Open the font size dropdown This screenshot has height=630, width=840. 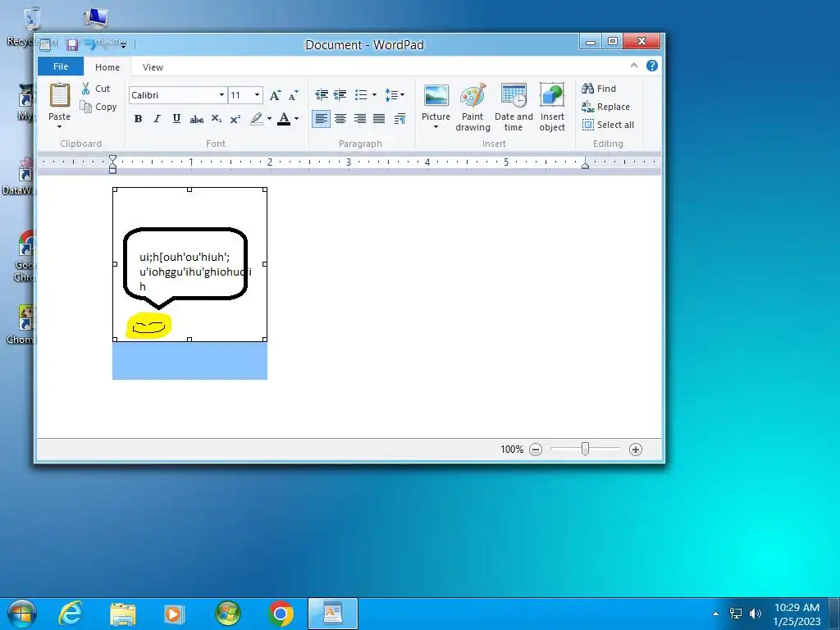tap(257, 95)
